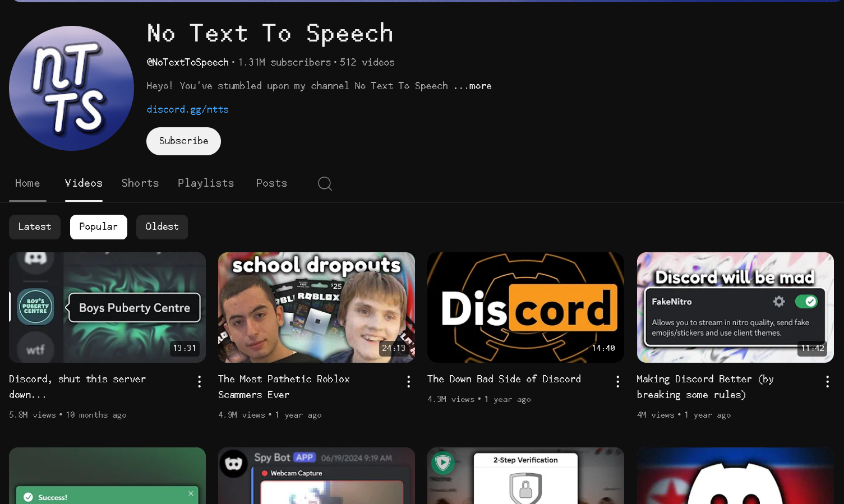Click the 13:31 duration badge

[x=185, y=348]
